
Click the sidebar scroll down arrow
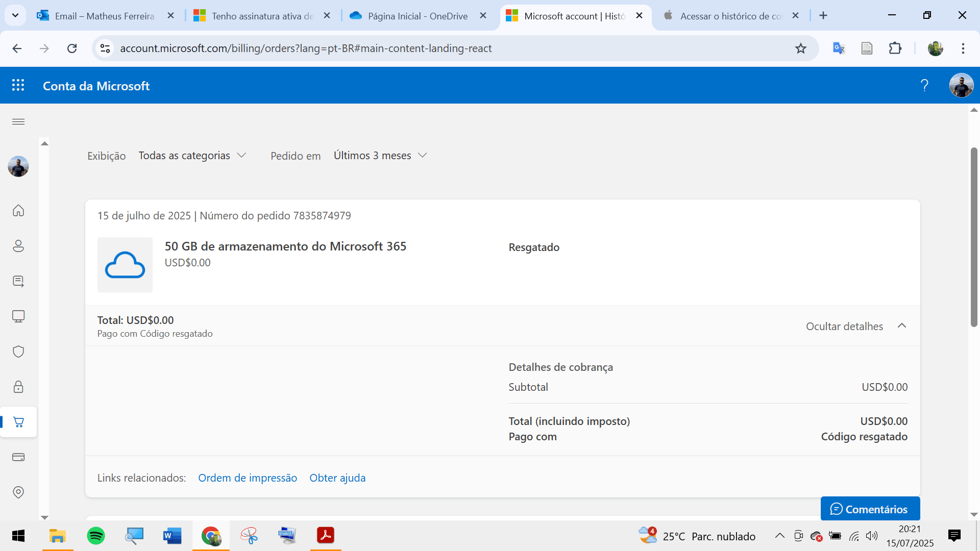[44, 517]
